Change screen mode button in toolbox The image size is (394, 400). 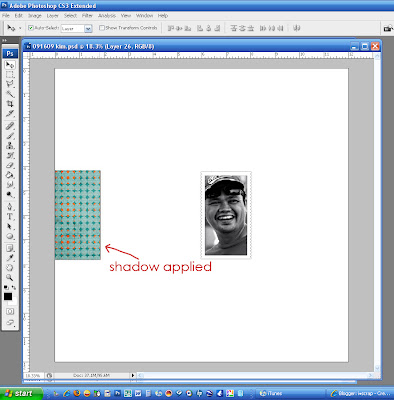pos(10,322)
